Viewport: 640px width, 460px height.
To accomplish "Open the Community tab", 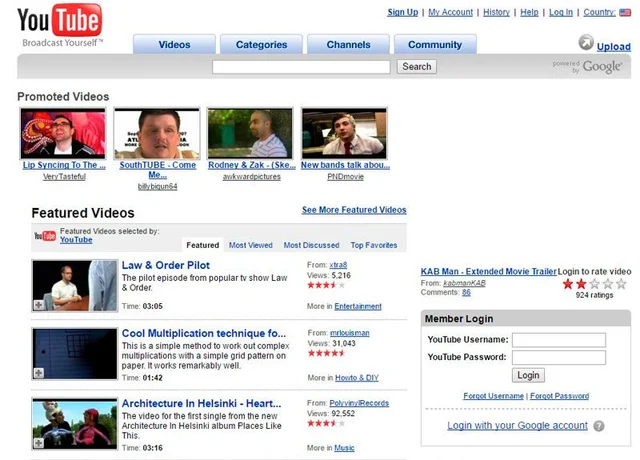I will pyautogui.click(x=435, y=44).
